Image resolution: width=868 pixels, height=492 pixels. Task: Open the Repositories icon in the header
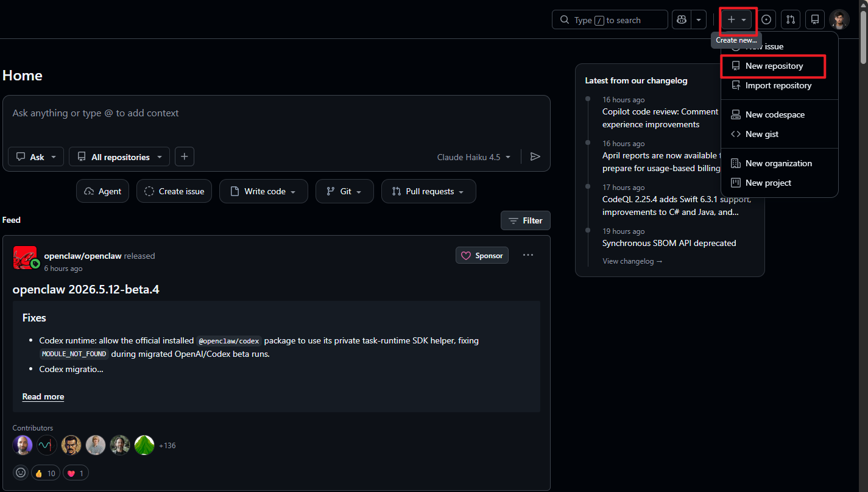tap(815, 20)
